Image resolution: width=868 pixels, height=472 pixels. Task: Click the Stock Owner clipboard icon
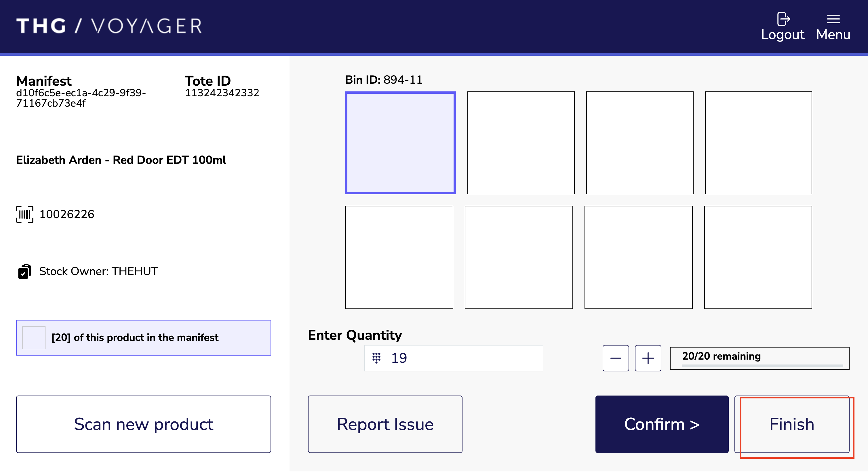(24, 271)
